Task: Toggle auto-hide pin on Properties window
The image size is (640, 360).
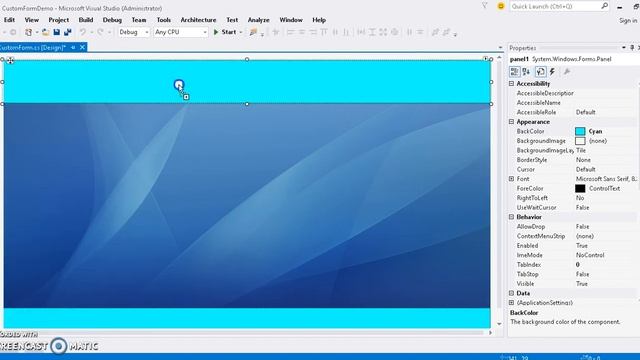Action: point(632,48)
